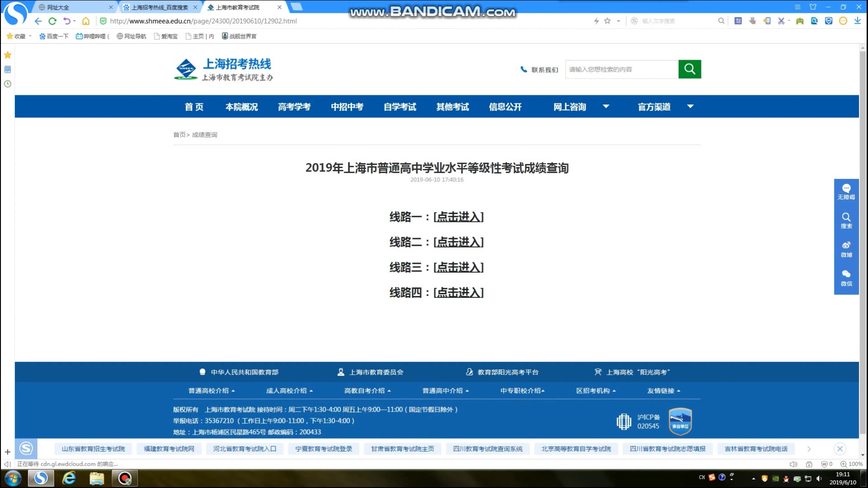The height and width of the screenshot is (488, 868).
Task: Open the 高考学考 navigation menu
Action: pos(293,107)
